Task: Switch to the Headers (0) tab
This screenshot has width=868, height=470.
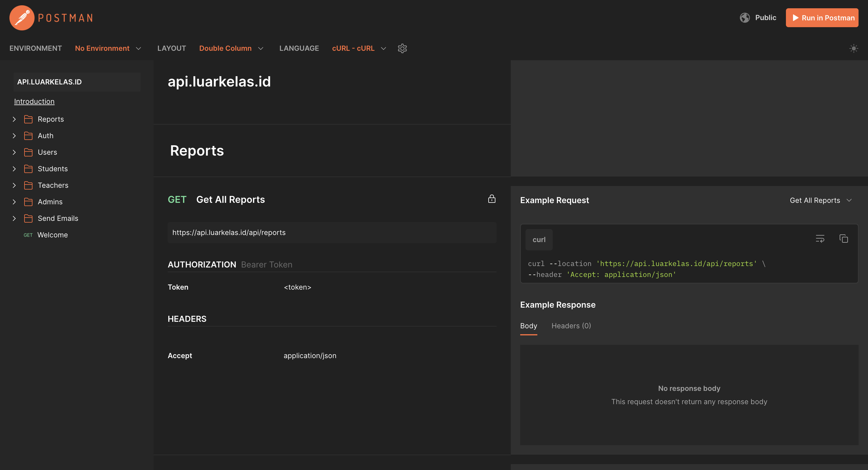Action: [x=571, y=326]
